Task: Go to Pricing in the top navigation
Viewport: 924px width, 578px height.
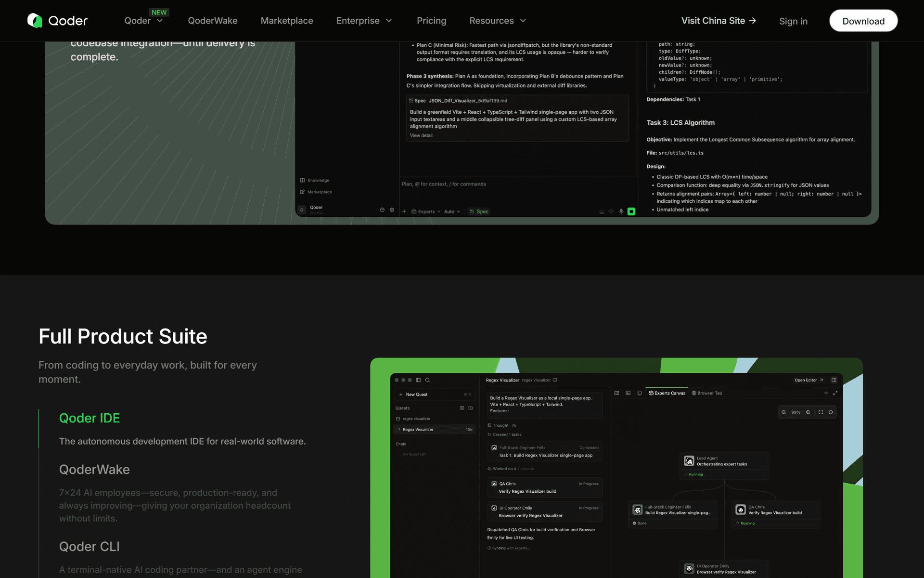Action: (x=431, y=21)
